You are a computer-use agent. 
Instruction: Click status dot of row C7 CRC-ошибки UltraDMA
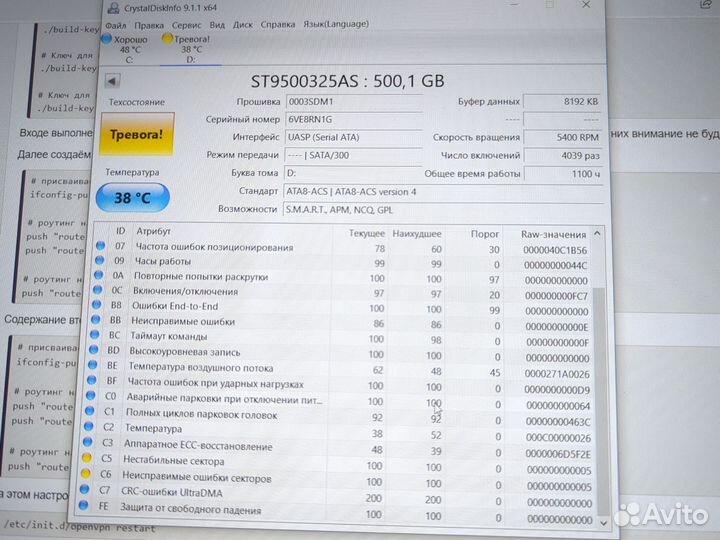pyautogui.click(x=84, y=489)
